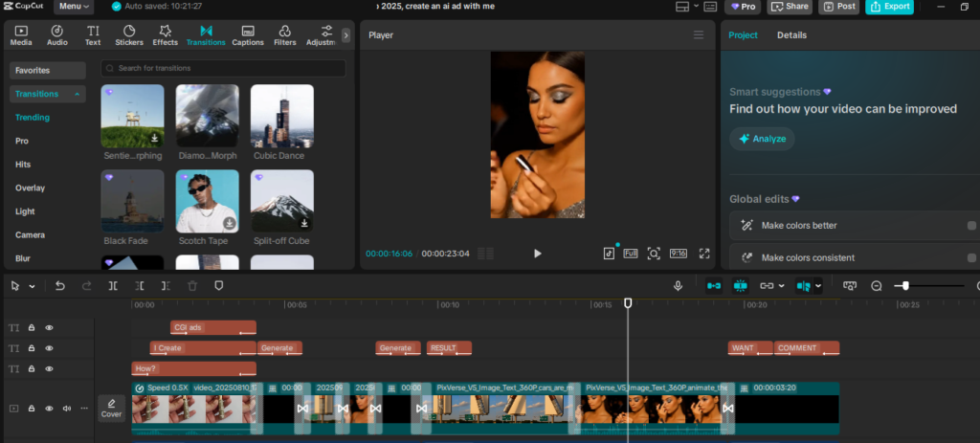980x443 pixels.
Task: Click the Export button
Action: click(889, 7)
